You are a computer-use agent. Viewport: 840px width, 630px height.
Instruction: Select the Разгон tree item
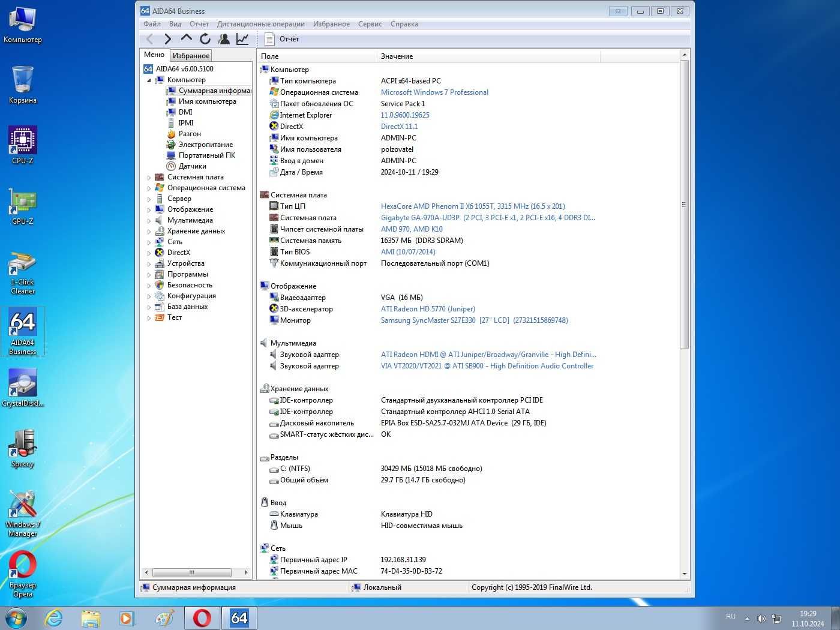(190, 134)
